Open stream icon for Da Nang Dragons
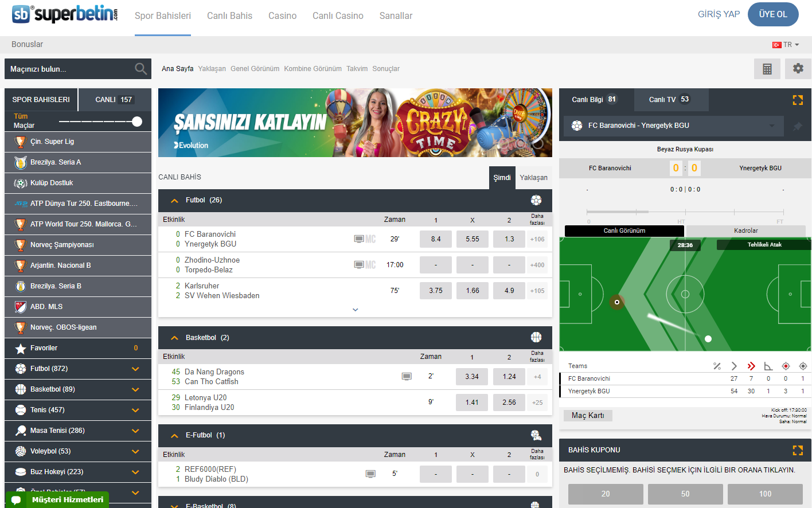 point(407,377)
